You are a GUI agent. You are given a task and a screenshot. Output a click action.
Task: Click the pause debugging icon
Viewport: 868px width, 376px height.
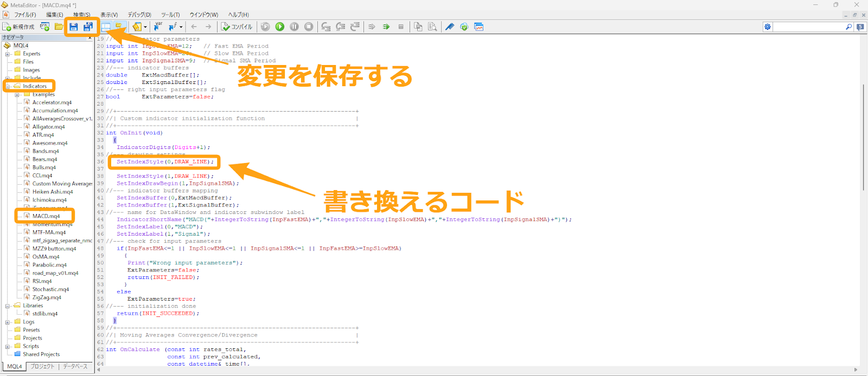(294, 27)
